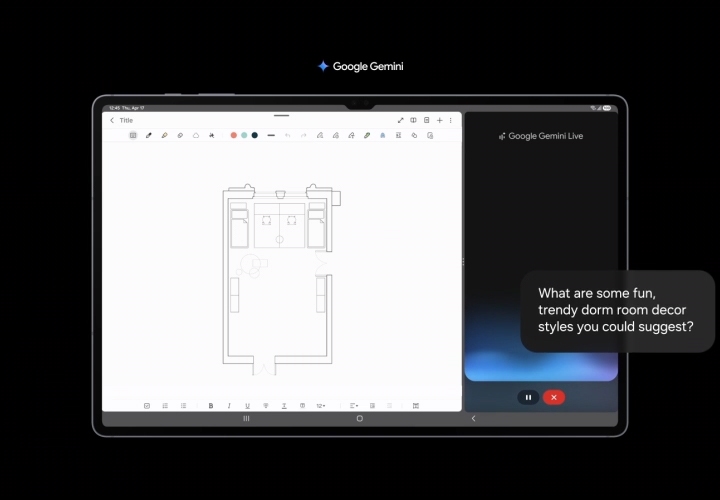Tap the navigation bar back arrow
Viewport: 720px width, 500px height.
click(473, 418)
